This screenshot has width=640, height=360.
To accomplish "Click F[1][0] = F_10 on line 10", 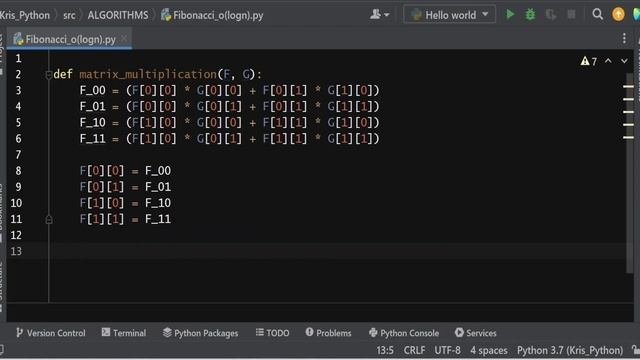I will coord(125,203).
